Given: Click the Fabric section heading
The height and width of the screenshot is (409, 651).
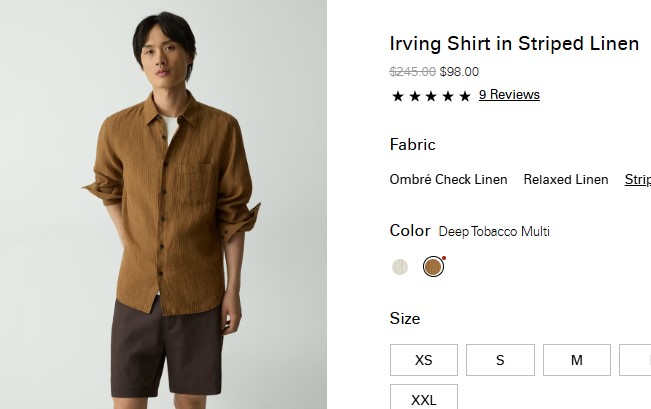Looking at the screenshot, I should (413, 144).
